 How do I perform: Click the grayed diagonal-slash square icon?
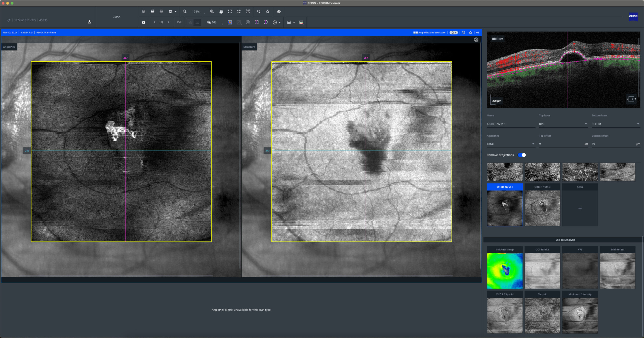click(239, 22)
